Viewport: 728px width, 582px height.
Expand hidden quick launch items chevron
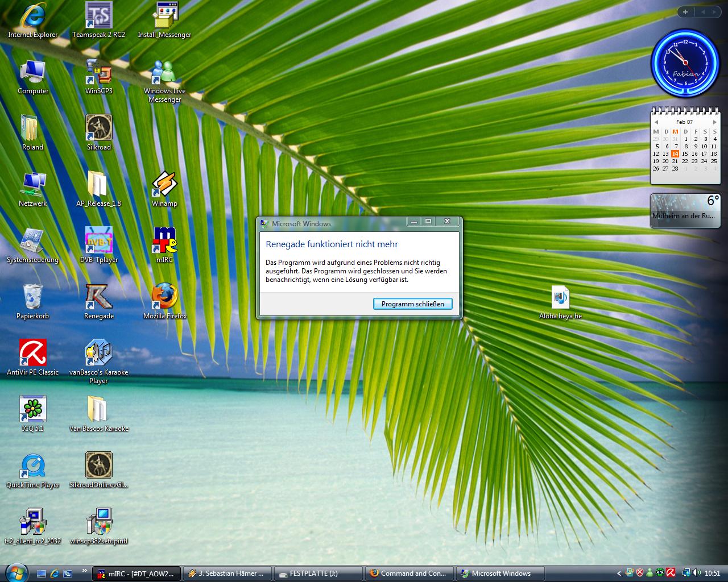tap(85, 571)
